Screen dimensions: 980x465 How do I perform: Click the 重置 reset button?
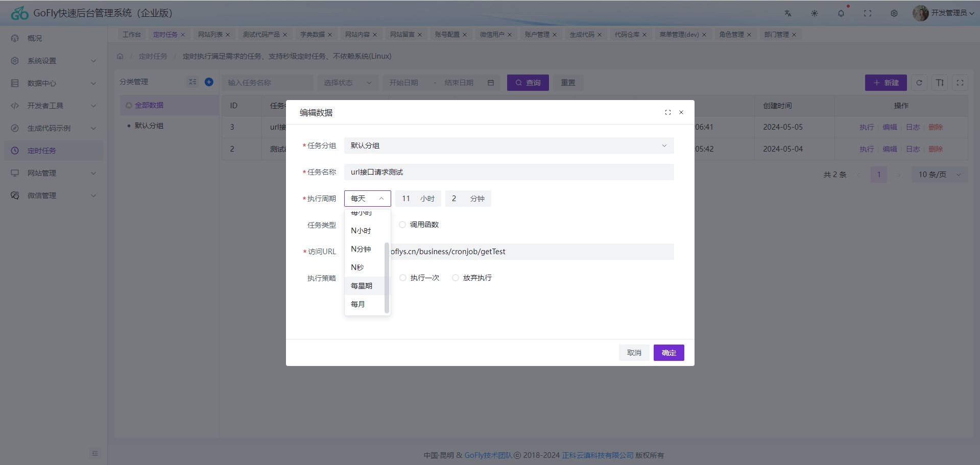click(x=568, y=83)
